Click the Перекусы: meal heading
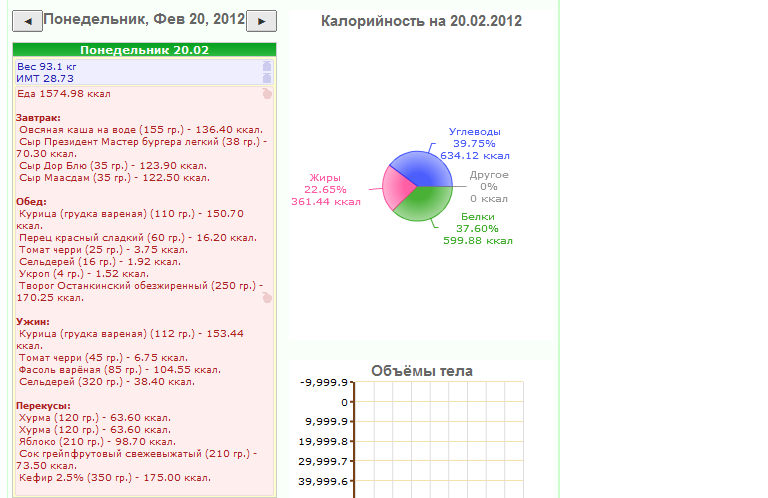Screen dimensions: 768x498 click(43, 405)
